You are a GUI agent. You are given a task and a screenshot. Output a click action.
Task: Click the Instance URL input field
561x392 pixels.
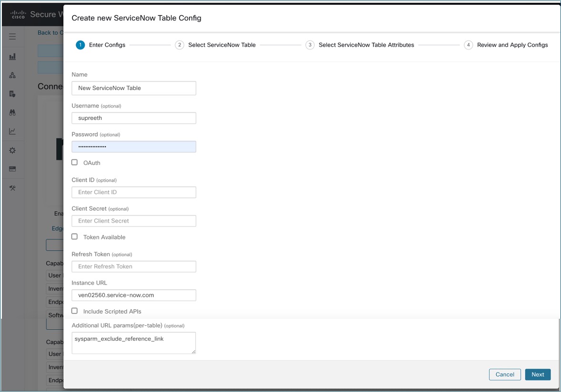[134, 295]
